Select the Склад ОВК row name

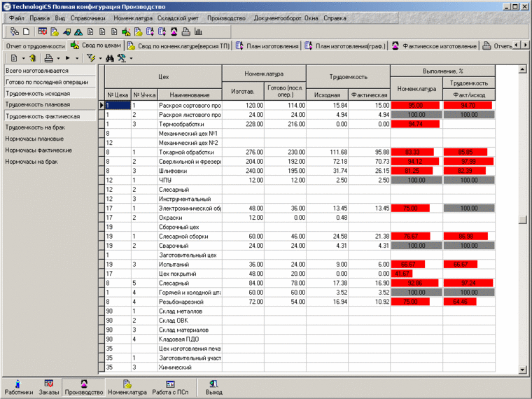174,321
